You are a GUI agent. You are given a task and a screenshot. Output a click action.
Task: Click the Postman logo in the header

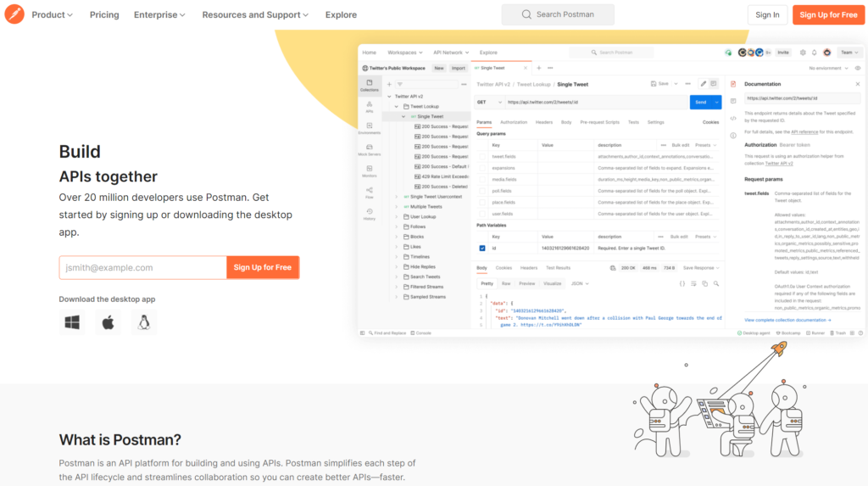pyautogui.click(x=14, y=14)
